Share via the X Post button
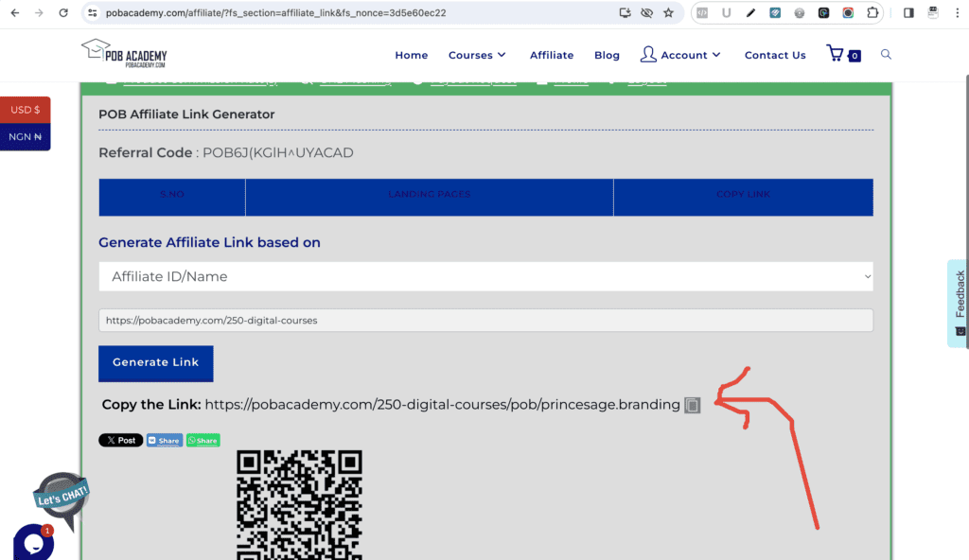 point(120,440)
